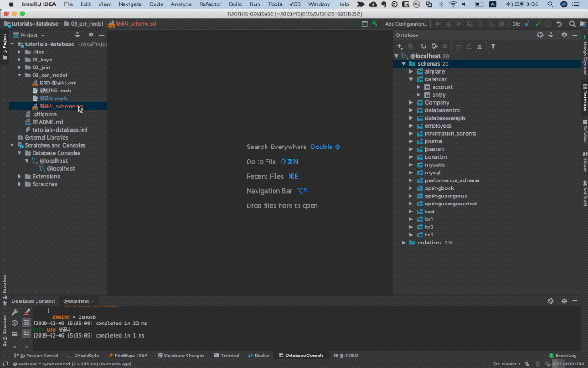Click the Search Everywhere magnifier in toolbar
Viewport: 588px width, 368px height.
[x=572, y=24]
